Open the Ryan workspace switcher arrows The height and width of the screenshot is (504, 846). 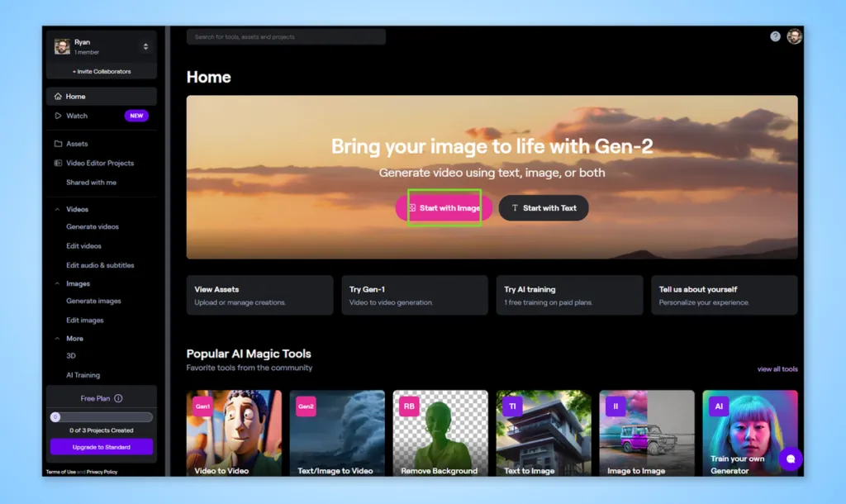click(145, 46)
